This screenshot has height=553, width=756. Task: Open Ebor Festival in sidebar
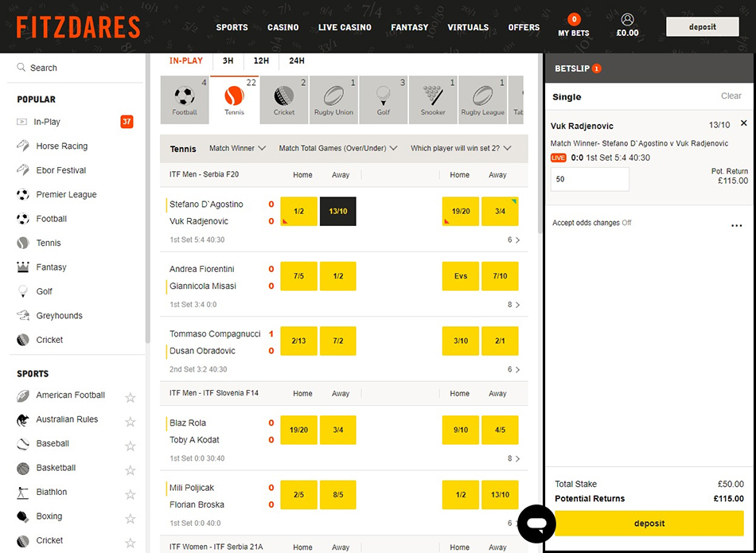[60, 170]
